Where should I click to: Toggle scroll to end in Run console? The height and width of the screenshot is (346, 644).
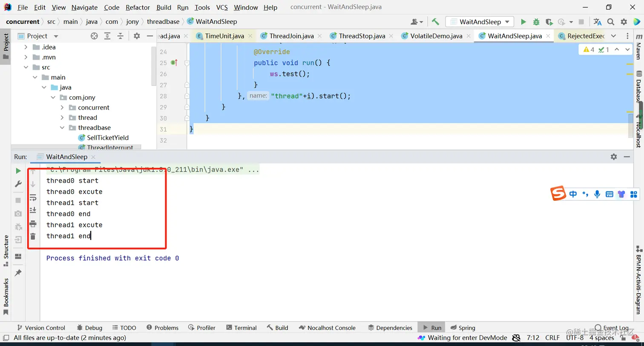(x=33, y=210)
